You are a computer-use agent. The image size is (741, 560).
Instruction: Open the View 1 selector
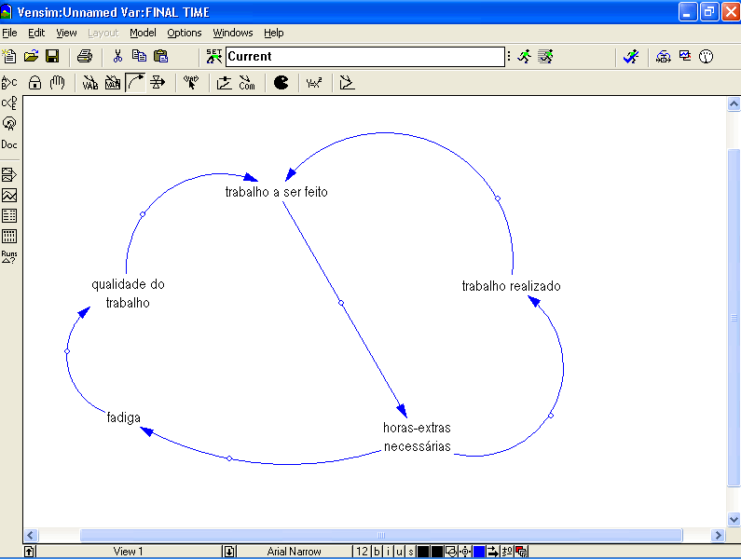pos(128,552)
